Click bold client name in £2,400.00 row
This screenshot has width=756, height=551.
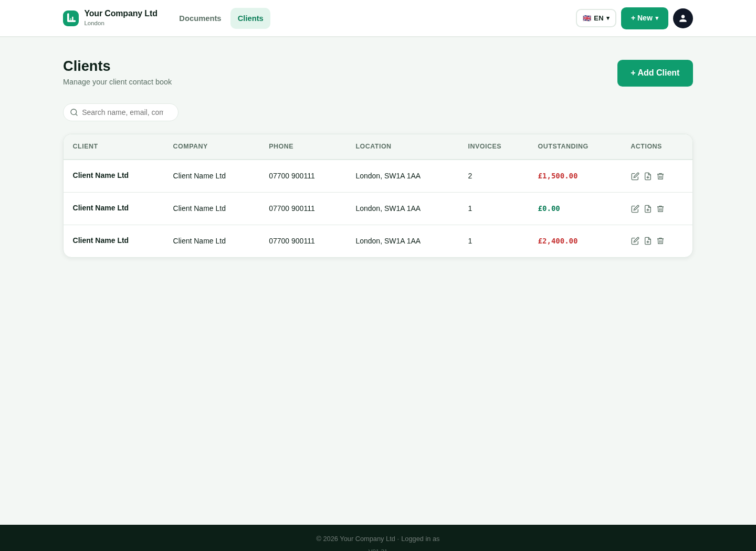101,240
